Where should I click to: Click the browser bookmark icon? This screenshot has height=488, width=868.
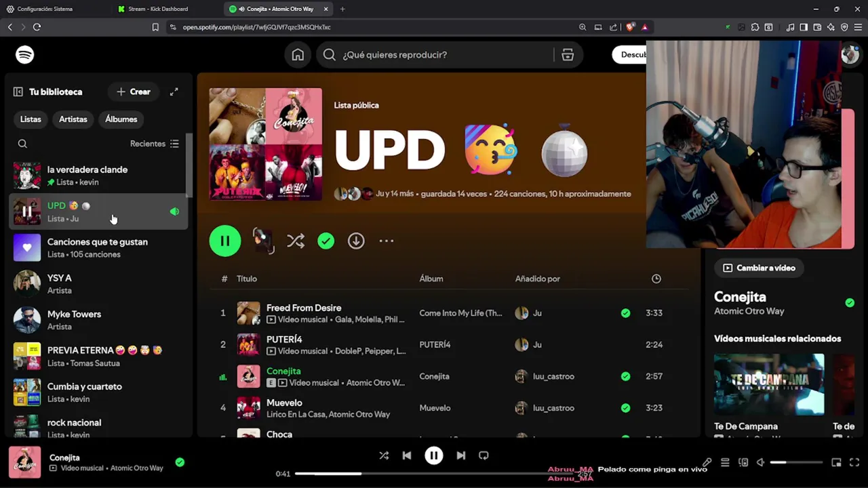click(155, 27)
